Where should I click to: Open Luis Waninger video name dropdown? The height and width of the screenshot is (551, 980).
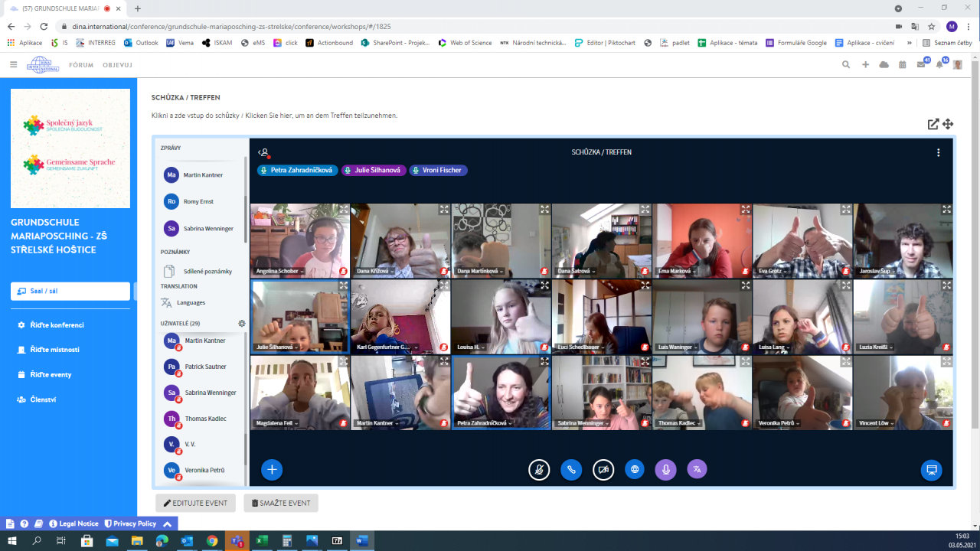(x=678, y=347)
